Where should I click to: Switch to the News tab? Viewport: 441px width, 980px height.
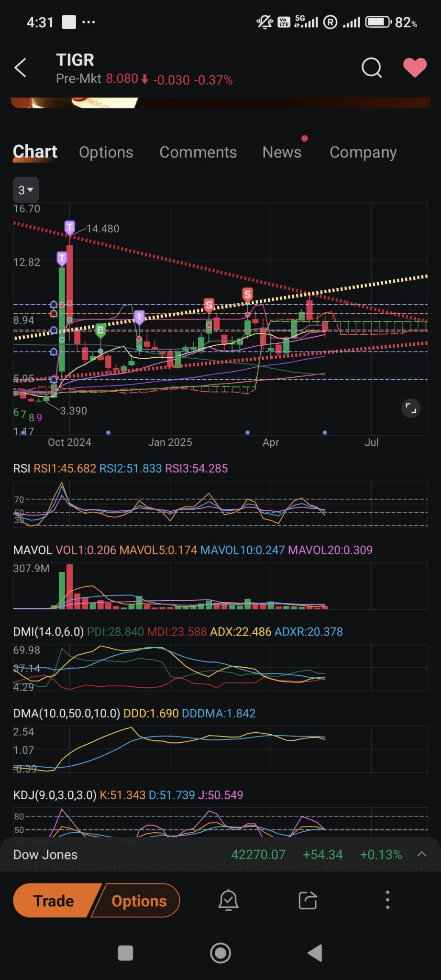(282, 152)
